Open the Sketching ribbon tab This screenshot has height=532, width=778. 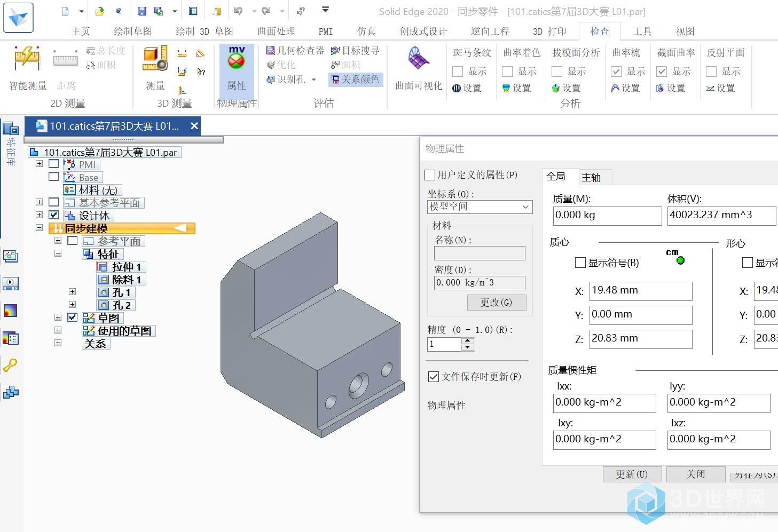[133, 31]
